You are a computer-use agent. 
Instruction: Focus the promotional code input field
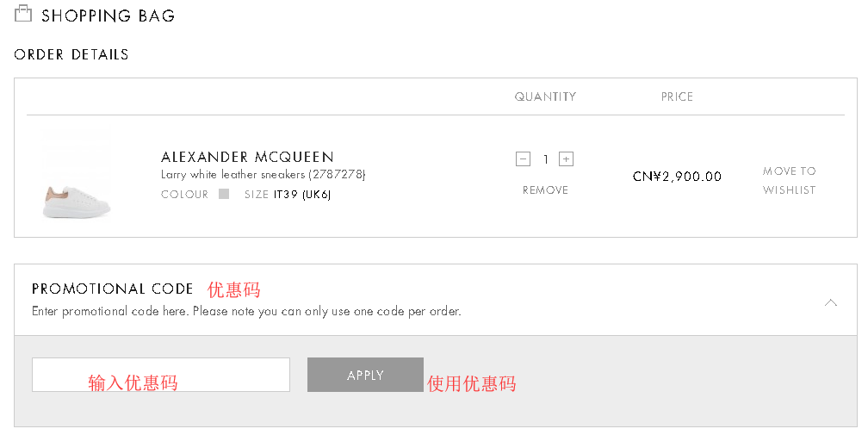(160, 375)
